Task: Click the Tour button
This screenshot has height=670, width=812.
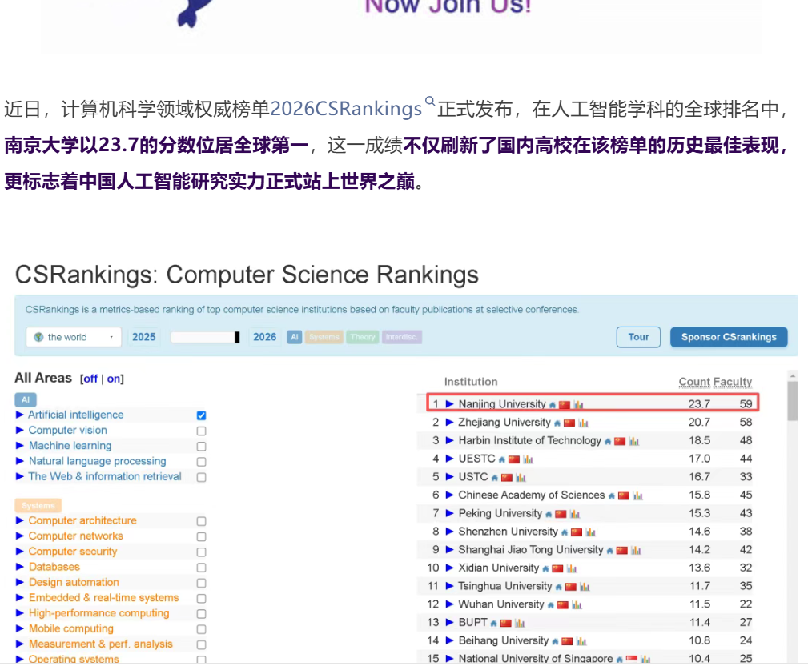Action: [638, 337]
